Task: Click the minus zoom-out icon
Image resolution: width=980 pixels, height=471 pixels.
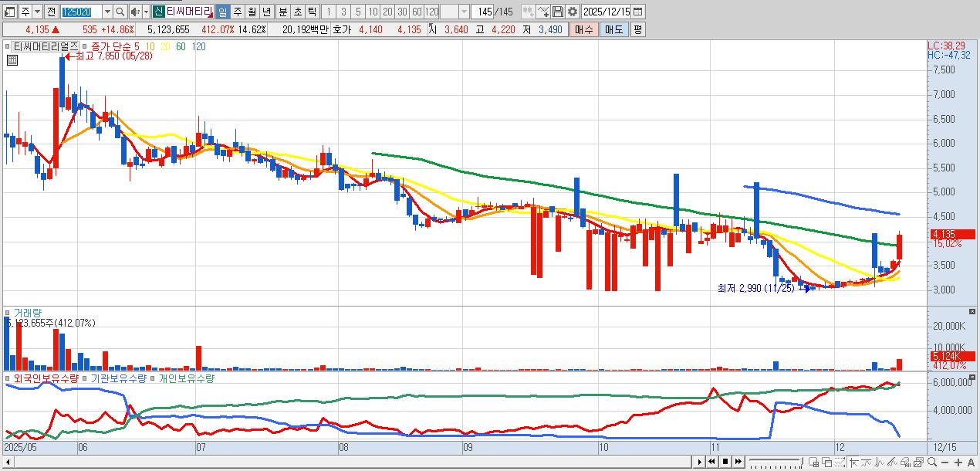Action: pos(945,462)
